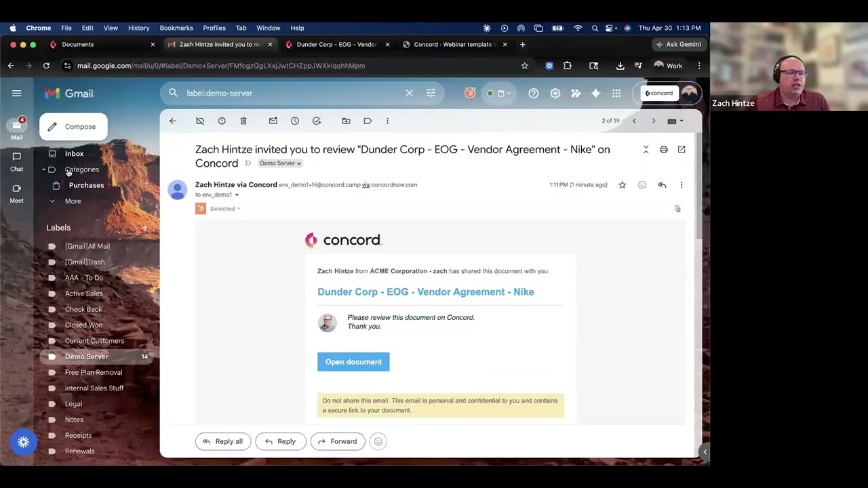The height and width of the screenshot is (488, 868).
Task: Remove the Demo Server label chip
Action: [x=298, y=163]
